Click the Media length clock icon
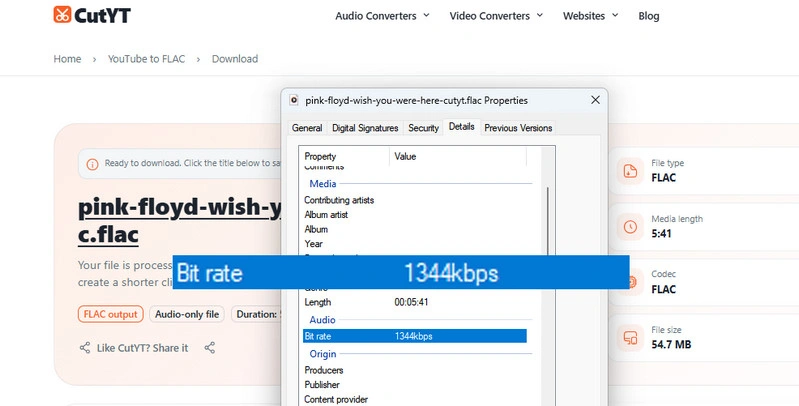 [630, 227]
